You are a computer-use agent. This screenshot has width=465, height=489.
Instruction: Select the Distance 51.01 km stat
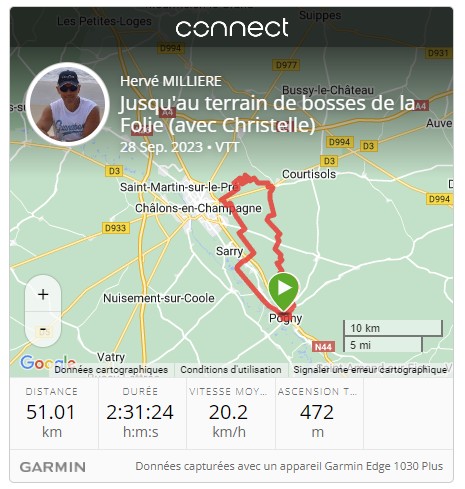pos(51,413)
